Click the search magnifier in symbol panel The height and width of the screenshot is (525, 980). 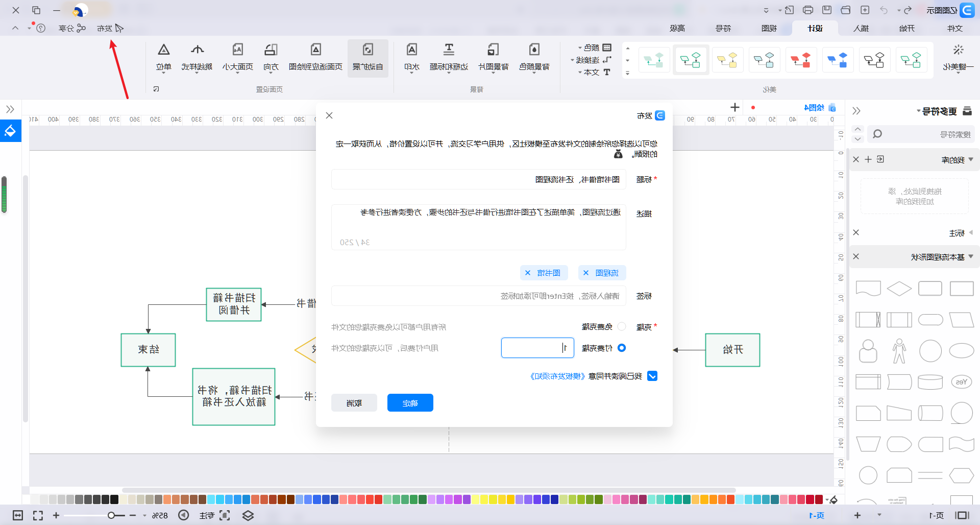point(877,134)
